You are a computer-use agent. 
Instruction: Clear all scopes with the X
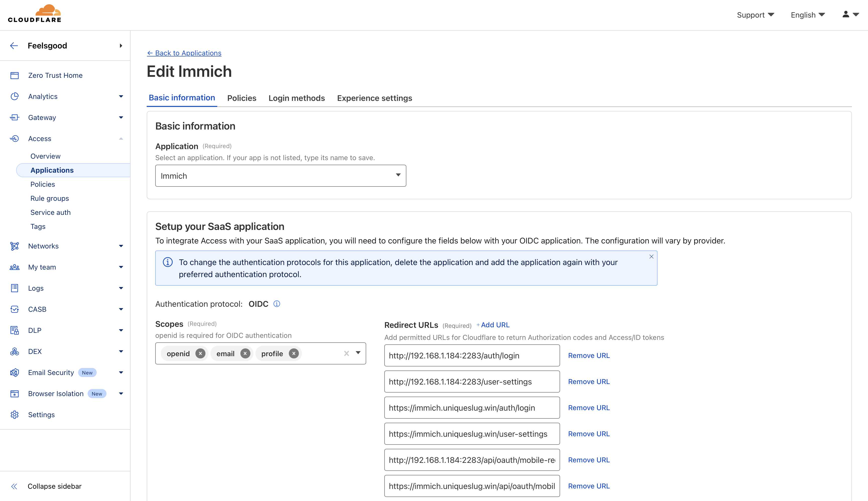[347, 353]
